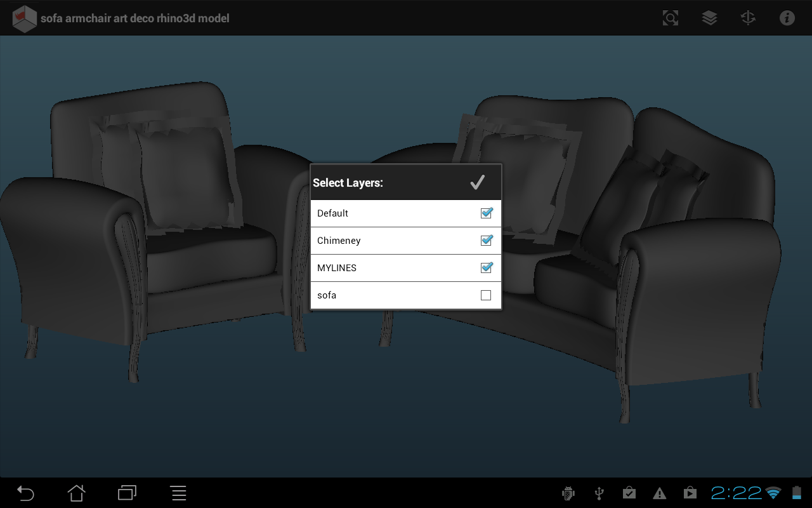Tap the Android back navigation button
The height and width of the screenshot is (508, 812).
pos(25,493)
